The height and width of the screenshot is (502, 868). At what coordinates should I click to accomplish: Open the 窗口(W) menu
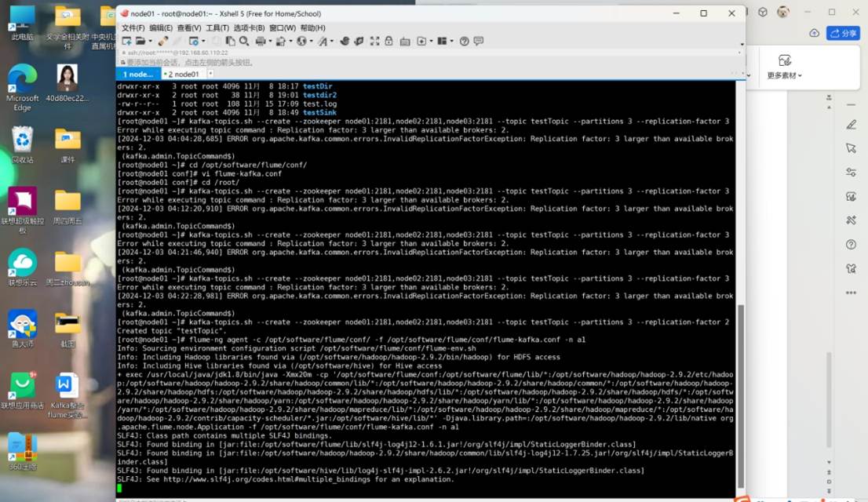(x=283, y=27)
